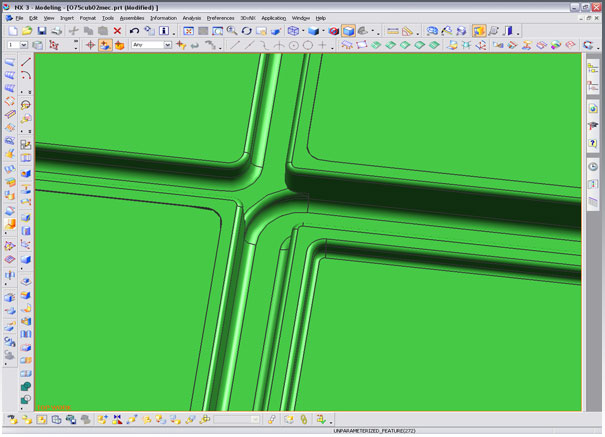This screenshot has height=437, width=605.
Task: Click the add component icon in bottom toolbar
Action: pyautogui.click(x=102, y=419)
